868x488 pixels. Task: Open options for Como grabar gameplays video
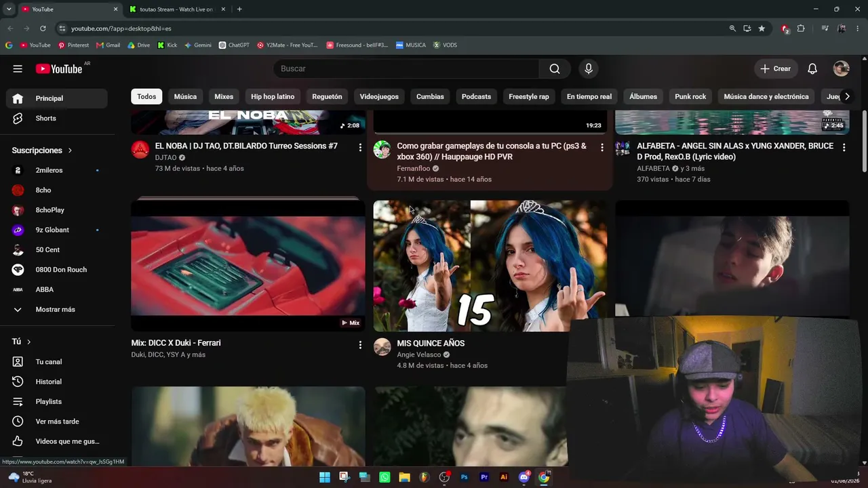pyautogui.click(x=601, y=147)
